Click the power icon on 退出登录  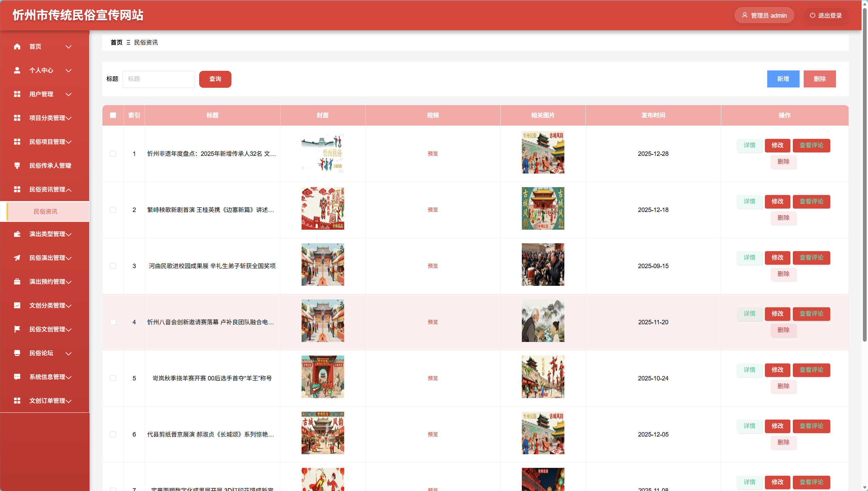coord(812,15)
